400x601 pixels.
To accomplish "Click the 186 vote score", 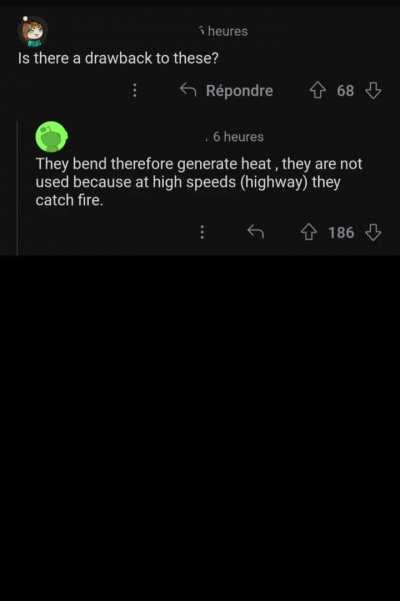I will (x=341, y=233).
